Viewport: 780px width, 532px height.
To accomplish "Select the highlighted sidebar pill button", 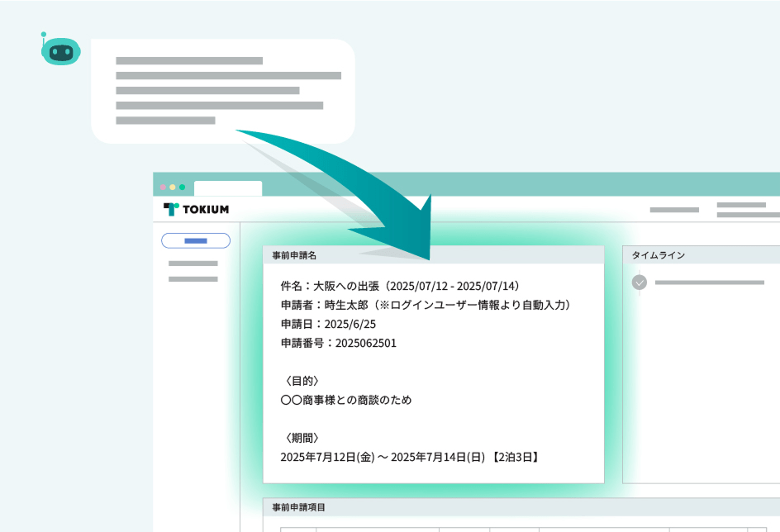I will click(x=196, y=240).
